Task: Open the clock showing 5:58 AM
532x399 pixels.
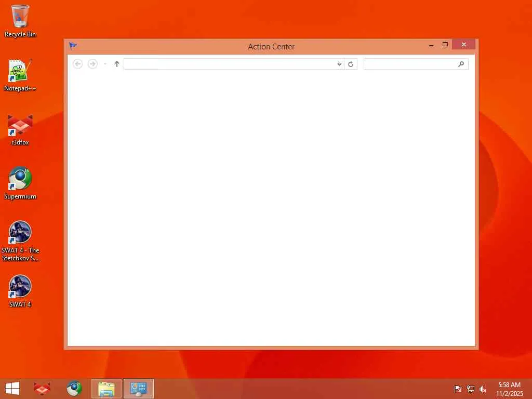Action: tap(509, 389)
